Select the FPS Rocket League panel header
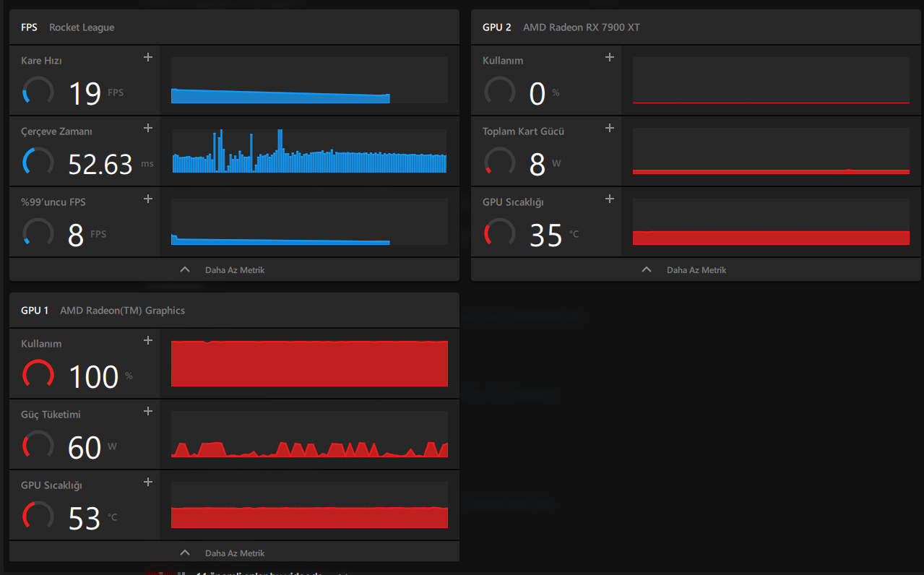This screenshot has width=924, height=575. tap(234, 27)
